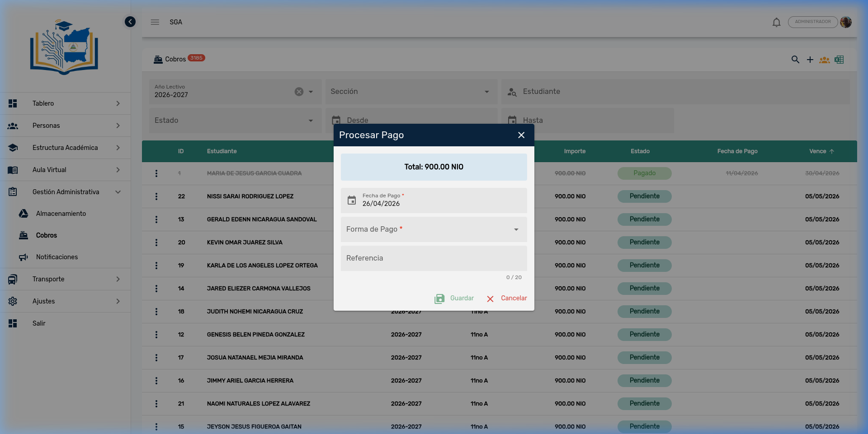The height and width of the screenshot is (434, 868).
Task: Click the Guardar button
Action: click(454, 299)
